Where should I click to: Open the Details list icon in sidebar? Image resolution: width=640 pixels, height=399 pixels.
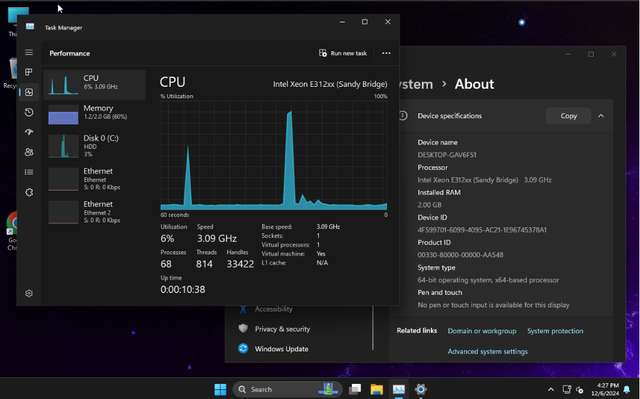tap(29, 172)
